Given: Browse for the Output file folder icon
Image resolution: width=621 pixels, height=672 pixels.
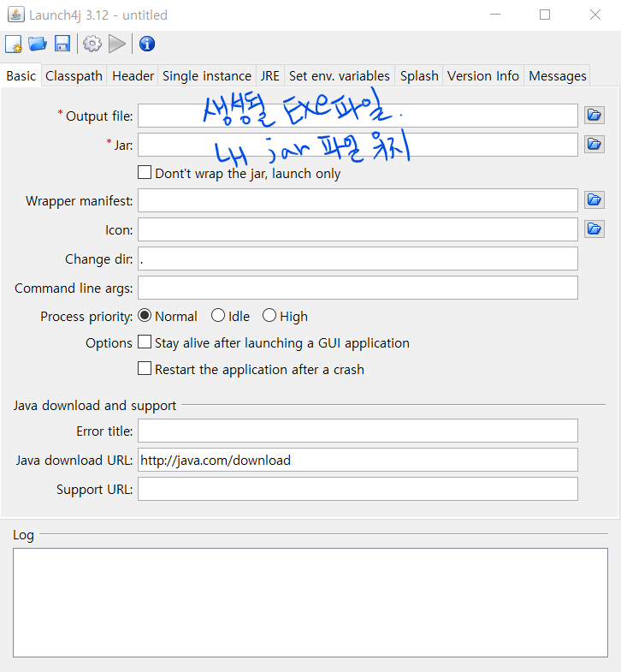Looking at the screenshot, I should tap(594, 115).
